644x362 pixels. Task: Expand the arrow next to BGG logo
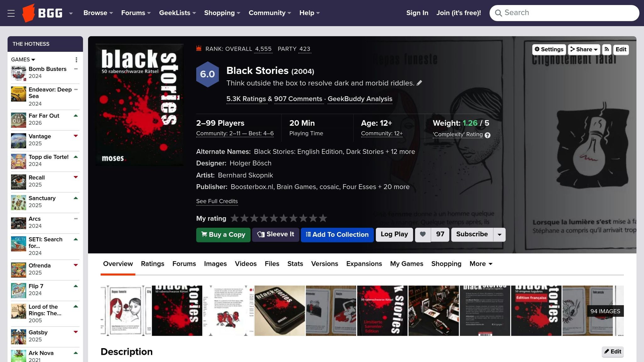tap(71, 13)
